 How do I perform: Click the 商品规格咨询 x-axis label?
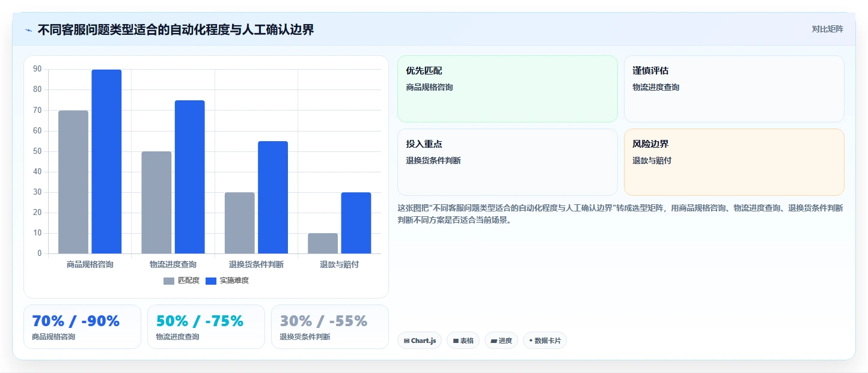[90, 264]
